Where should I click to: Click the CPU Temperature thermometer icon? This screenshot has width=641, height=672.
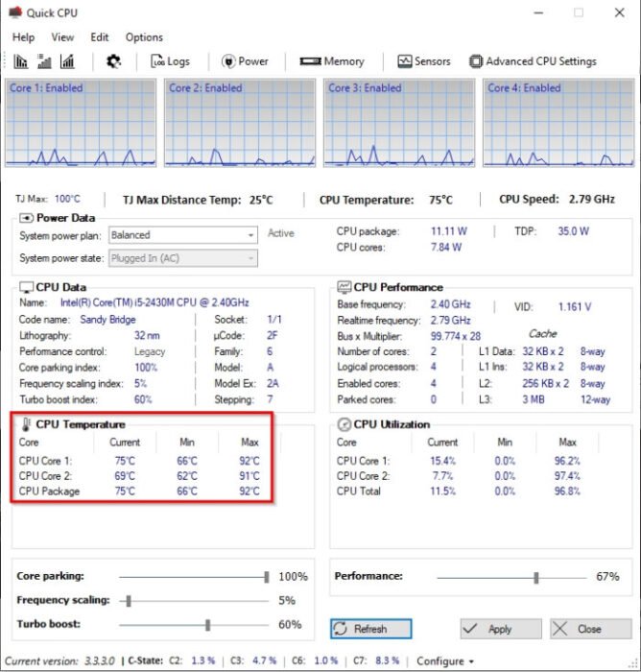point(26,424)
